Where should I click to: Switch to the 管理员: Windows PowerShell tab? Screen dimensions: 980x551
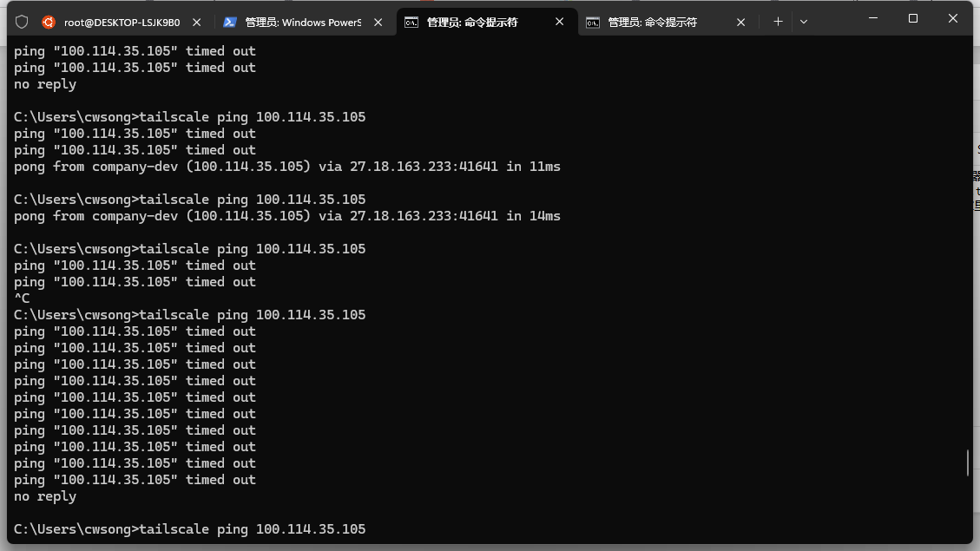(304, 23)
